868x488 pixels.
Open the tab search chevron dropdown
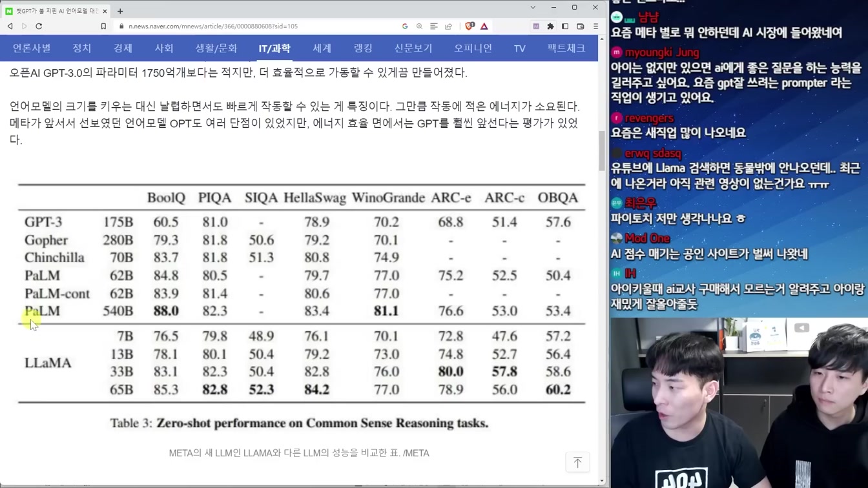pos(533,8)
